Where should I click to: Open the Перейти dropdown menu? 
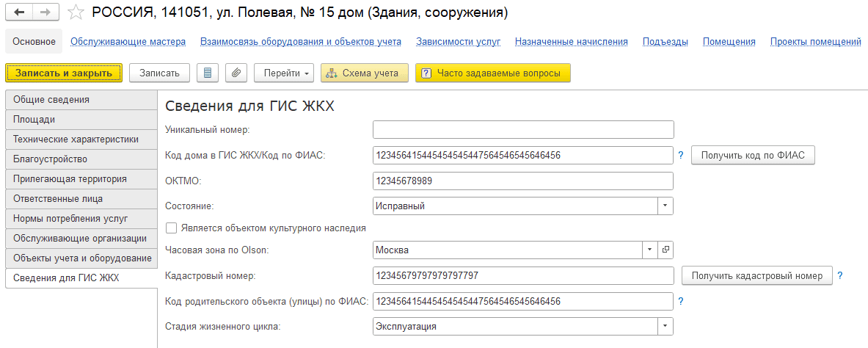(284, 73)
